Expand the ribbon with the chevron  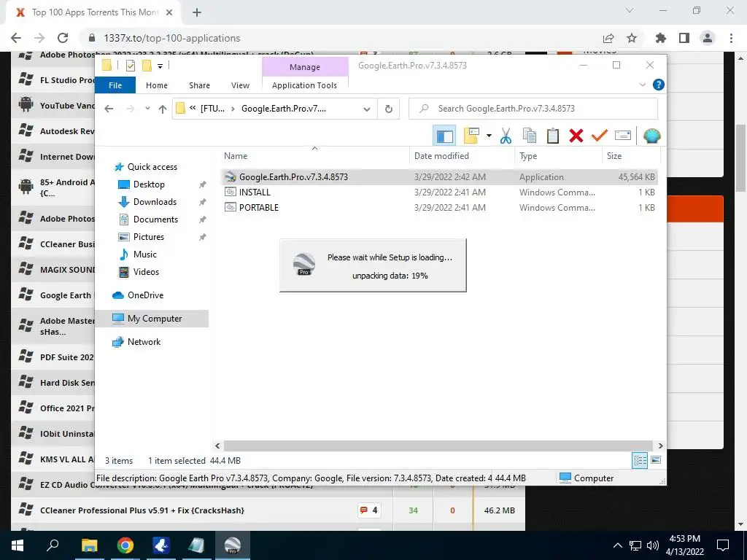[x=642, y=85]
